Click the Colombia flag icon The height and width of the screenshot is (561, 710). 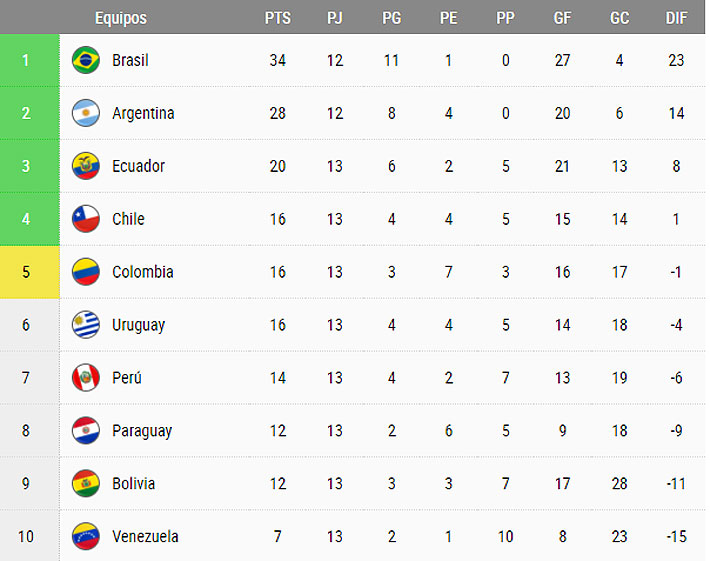(86, 272)
